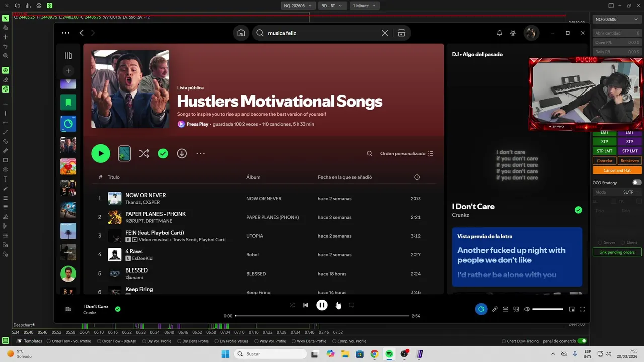
Task: Open the Windows Start menu
Action: click(225, 354)
